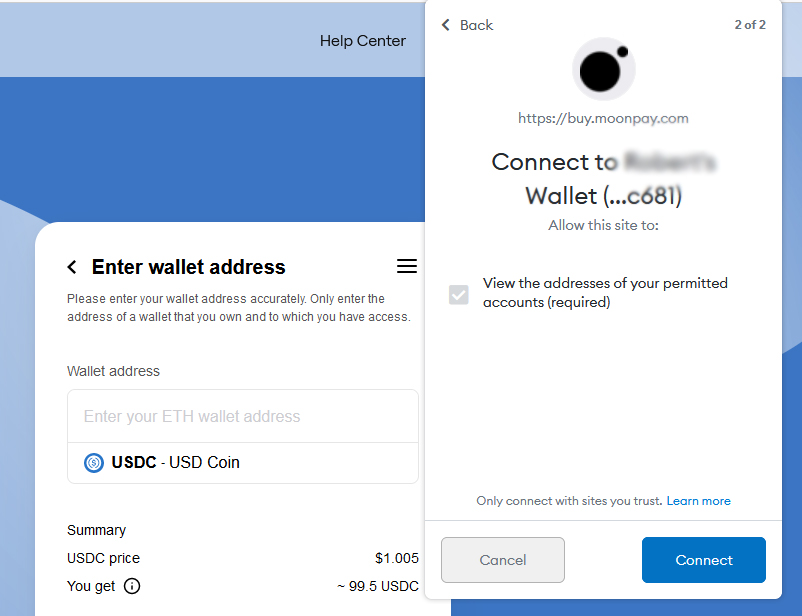802x616 pixels.
Task: Toggle the View addresses permission checkbox
Action: pyautogui.click(x=459, y=295)
